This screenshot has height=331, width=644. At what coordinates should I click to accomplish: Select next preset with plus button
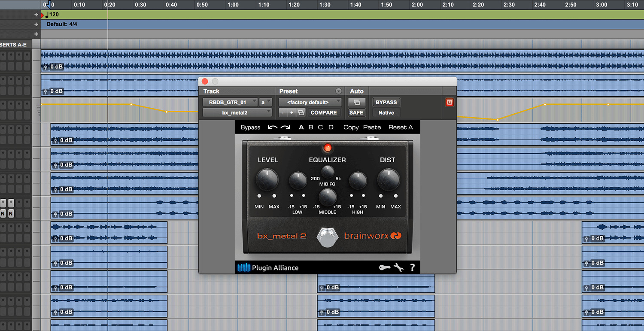[x=292, y=112]
